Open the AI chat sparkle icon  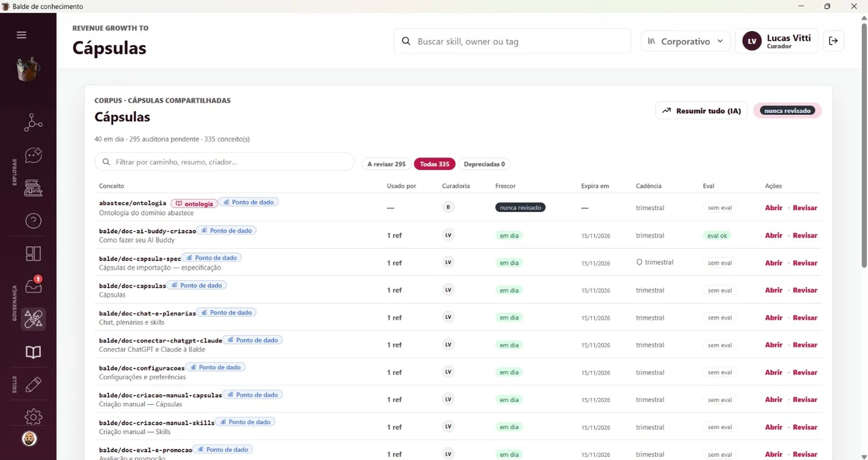tap(33, 155)
